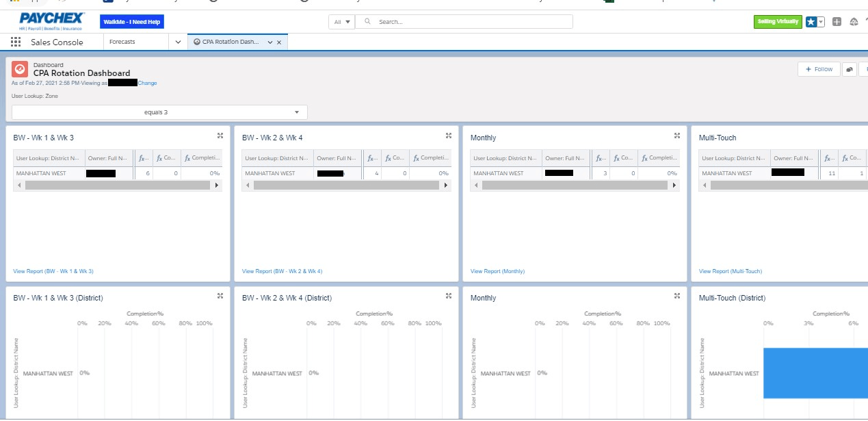This screenshot has height=421, width=868.
Task: Expand the BW - Wk 1 & Wk 3 widget
Action: pyautogui.click(x=220, y=136)
